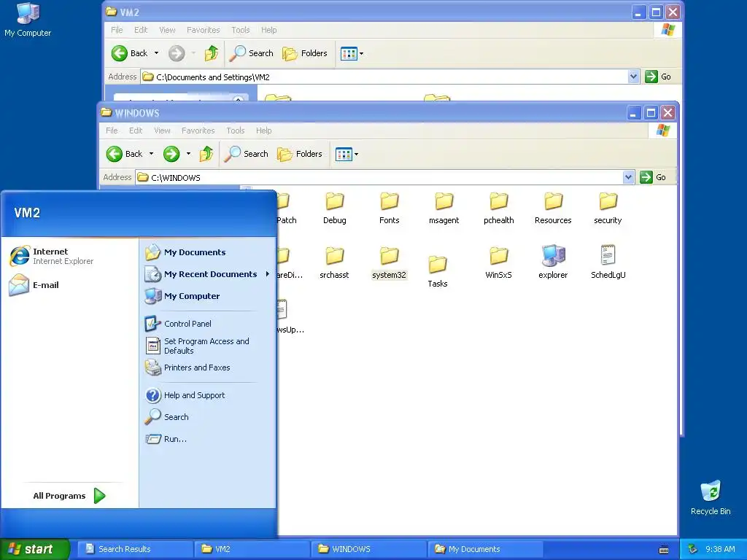747x560 pixels.
Task: Click the green Start button
Action: click(34, 549)
